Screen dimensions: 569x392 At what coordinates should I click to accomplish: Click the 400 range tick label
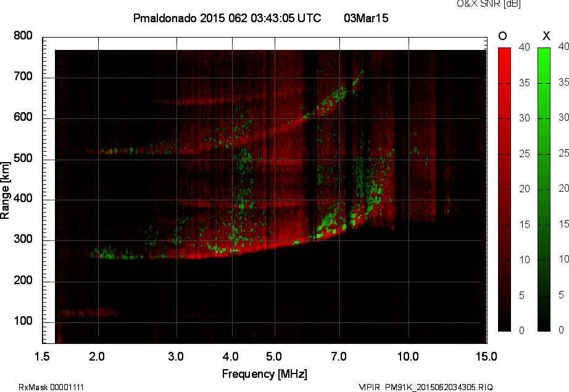click(x=23, y=198)
